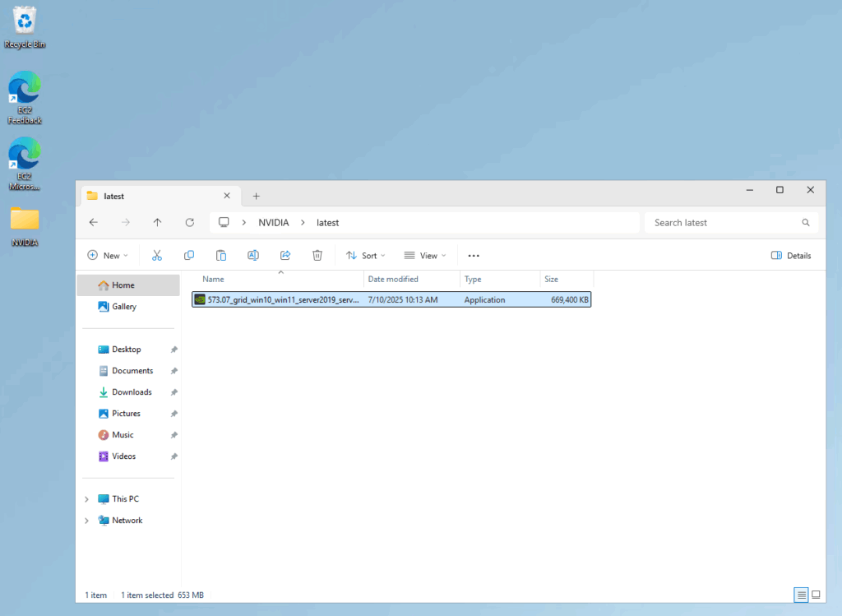Image resolution: width=842 pixels, height=616 pixels.
Task: Toggle the Details pane
Action: pyautogui.click(x=791, y=256)
